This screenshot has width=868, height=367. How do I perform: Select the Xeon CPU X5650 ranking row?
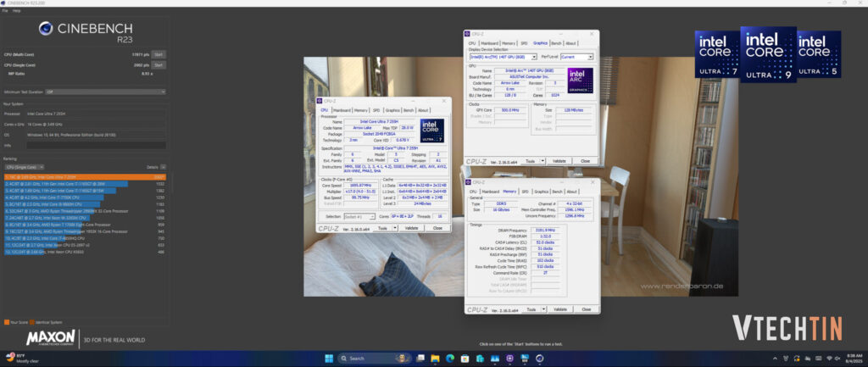(x=85, y=252)
